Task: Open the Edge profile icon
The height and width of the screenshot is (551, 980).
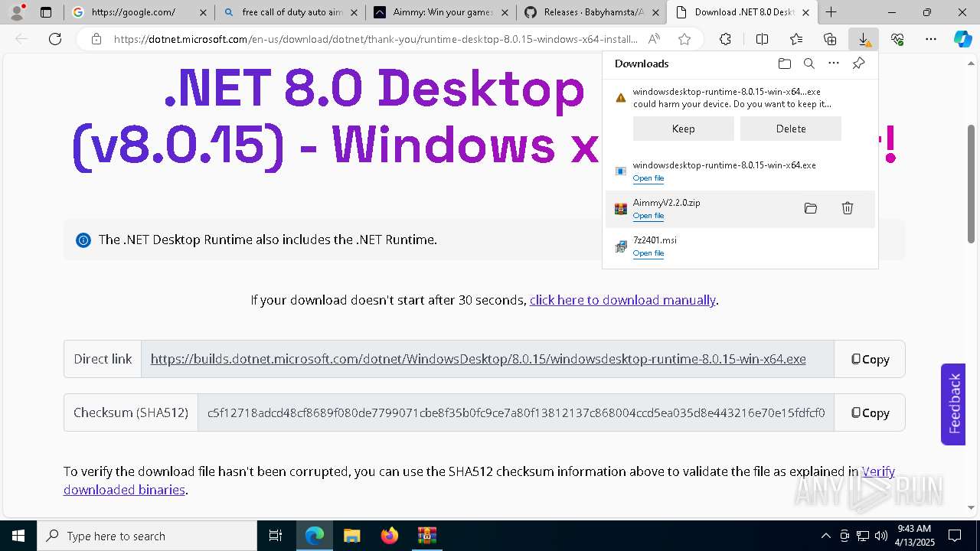Action: pyautogui.click(x=17, y=12)
